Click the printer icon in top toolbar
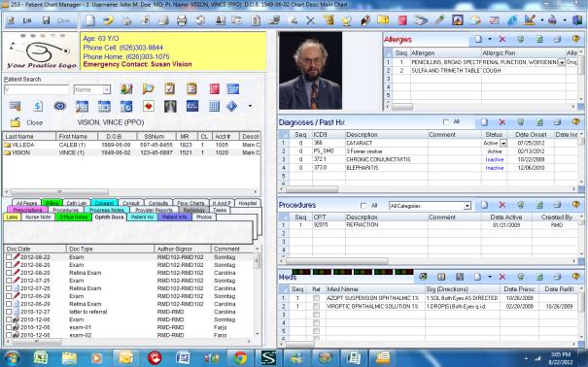 pyautogui.click(x=182, y=20)
